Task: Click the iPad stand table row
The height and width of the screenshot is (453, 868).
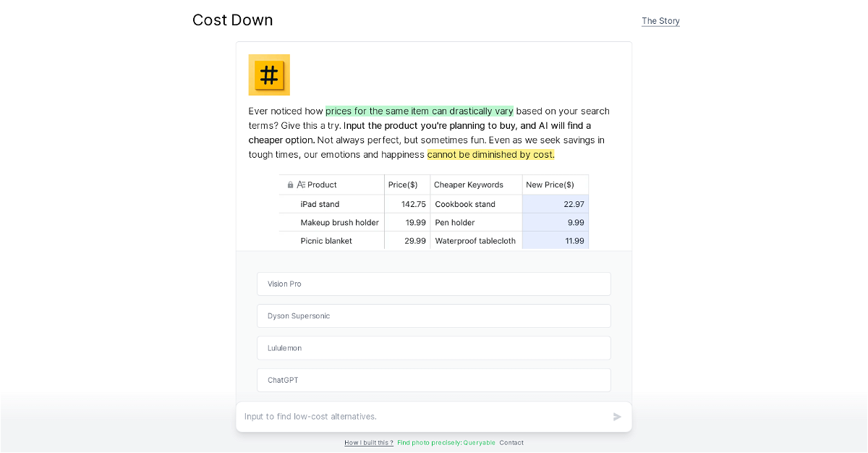Action: click(x=320, y=204)
